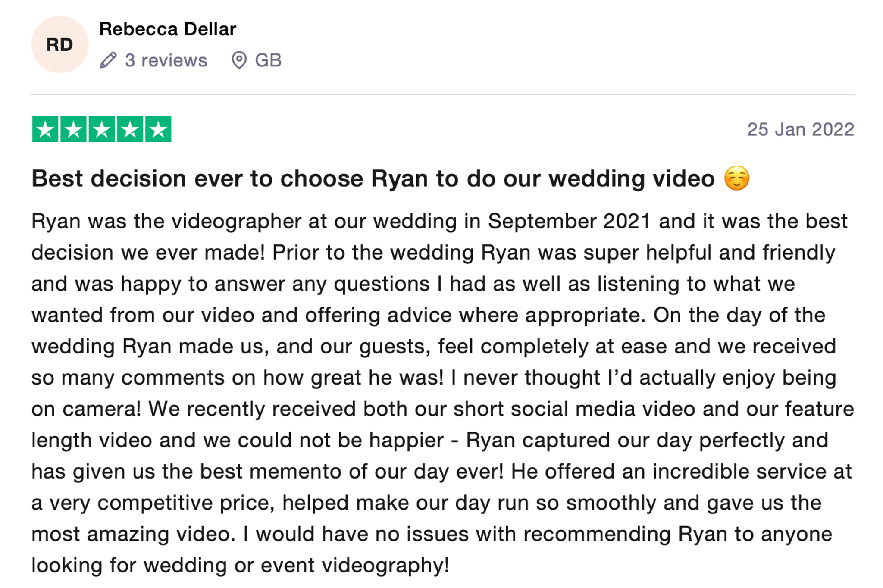Click the pencil reviews icon

(108, 60)
